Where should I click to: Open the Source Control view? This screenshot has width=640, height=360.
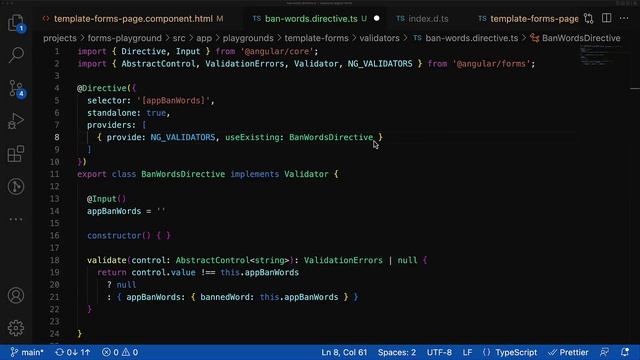[16, 88]
